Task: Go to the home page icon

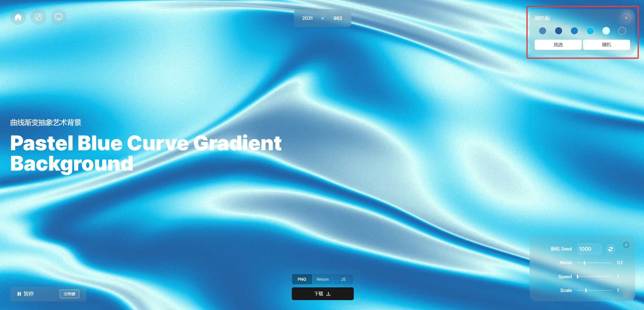Action: pyautogui.click(x=18, y=17)
